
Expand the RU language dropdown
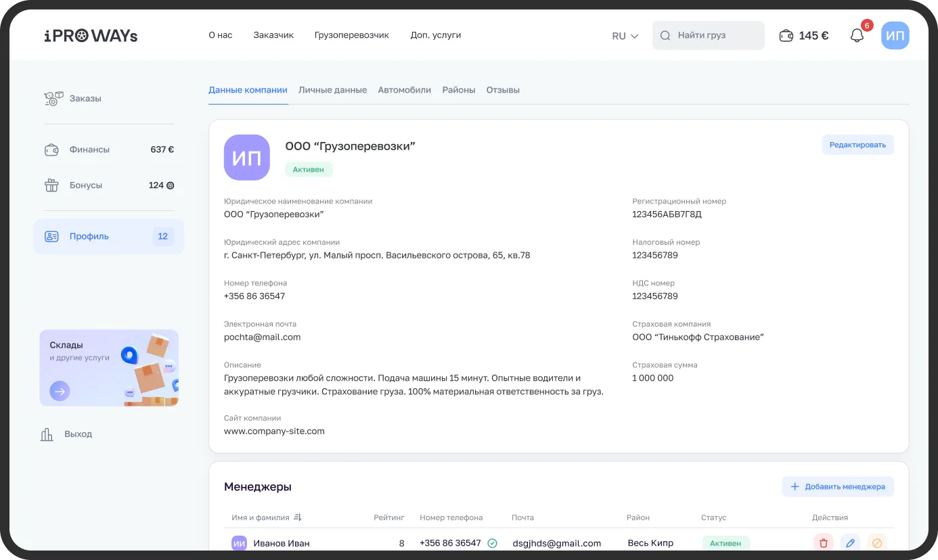pos(625,36)
